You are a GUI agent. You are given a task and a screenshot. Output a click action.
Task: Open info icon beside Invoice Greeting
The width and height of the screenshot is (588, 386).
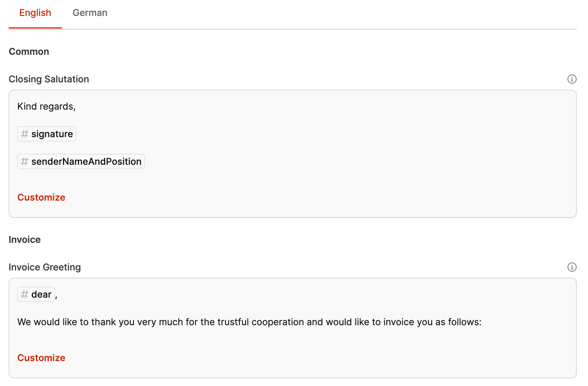572,267
